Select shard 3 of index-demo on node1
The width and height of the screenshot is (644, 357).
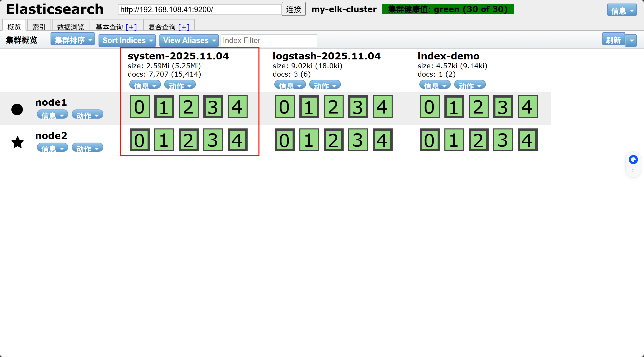[503, 107]
